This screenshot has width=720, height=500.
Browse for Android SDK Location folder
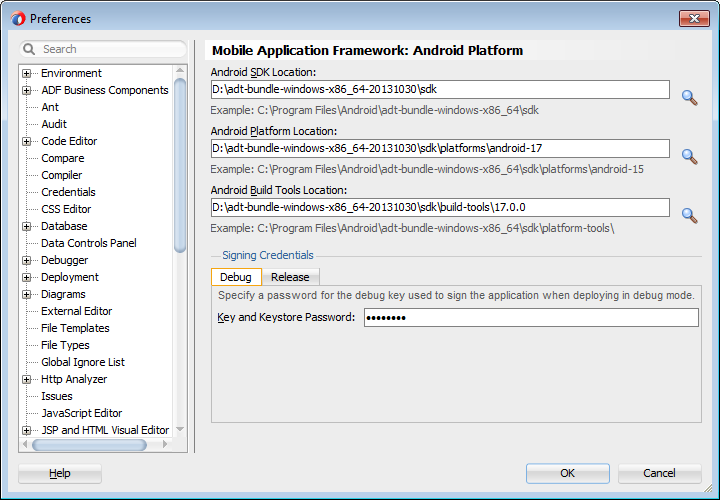[x=689, y=97]
